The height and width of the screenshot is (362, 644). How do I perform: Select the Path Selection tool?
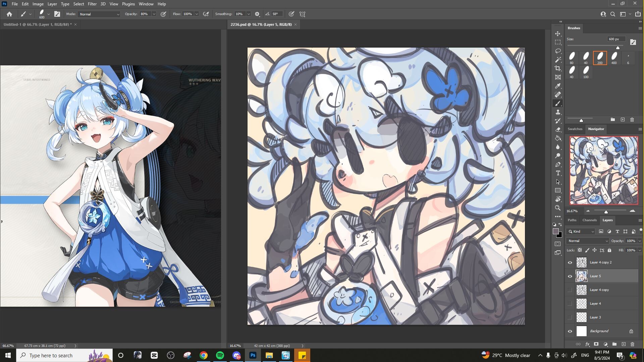click(x=558, y=182)
